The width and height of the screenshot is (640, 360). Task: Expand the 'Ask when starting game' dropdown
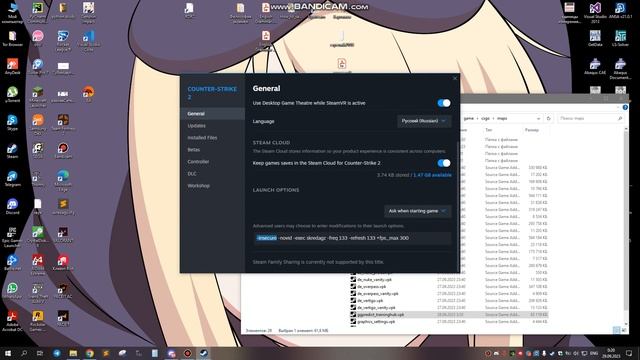click(418, 211)
